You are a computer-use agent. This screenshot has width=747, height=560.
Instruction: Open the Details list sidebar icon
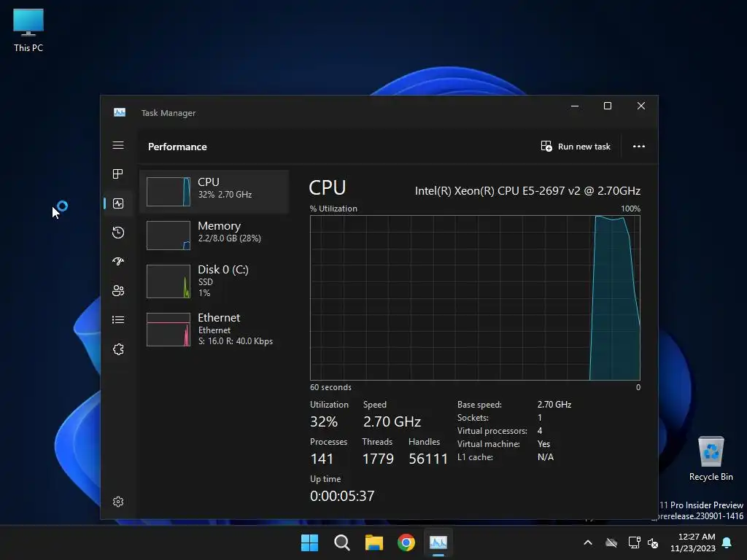(118, 320)
